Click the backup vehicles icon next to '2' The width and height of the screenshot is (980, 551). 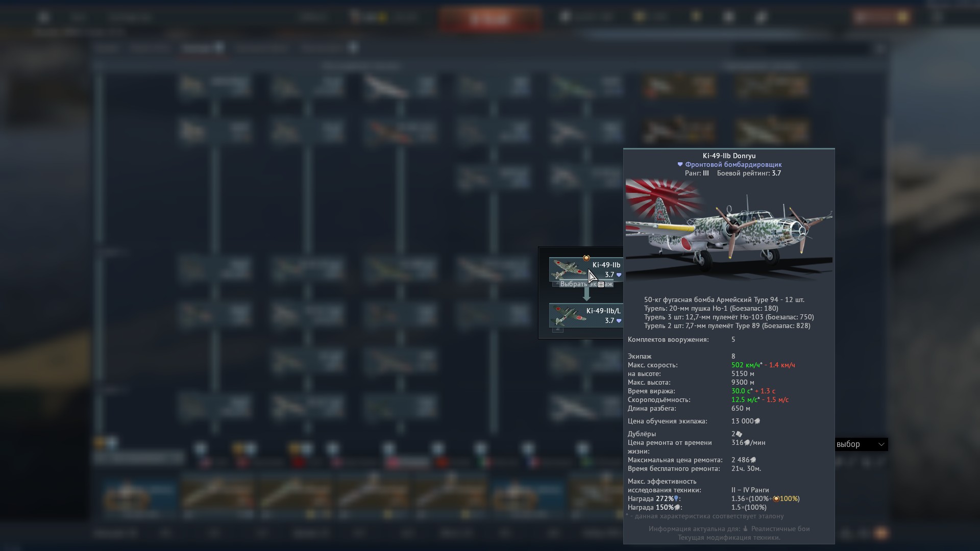739,434
